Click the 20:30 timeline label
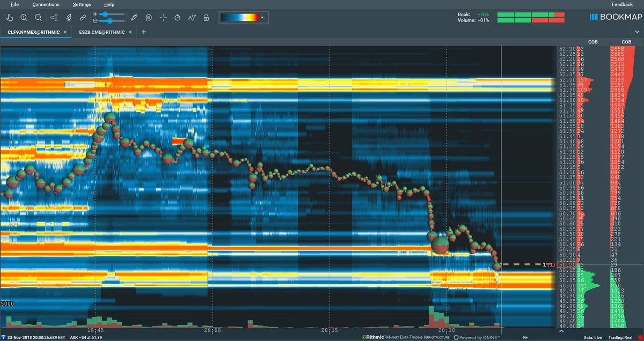644x341 pixels. (447, 330)
